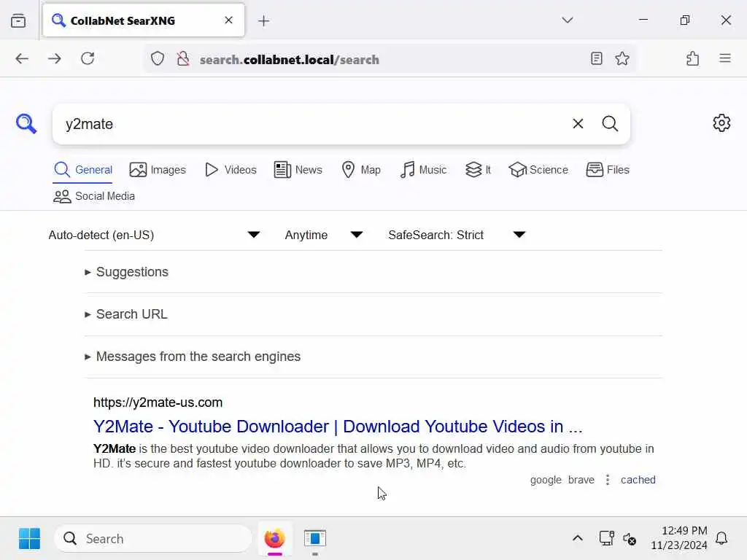Close the CollabNet SearXNG tab
The image size is (747, 560).
228,20
